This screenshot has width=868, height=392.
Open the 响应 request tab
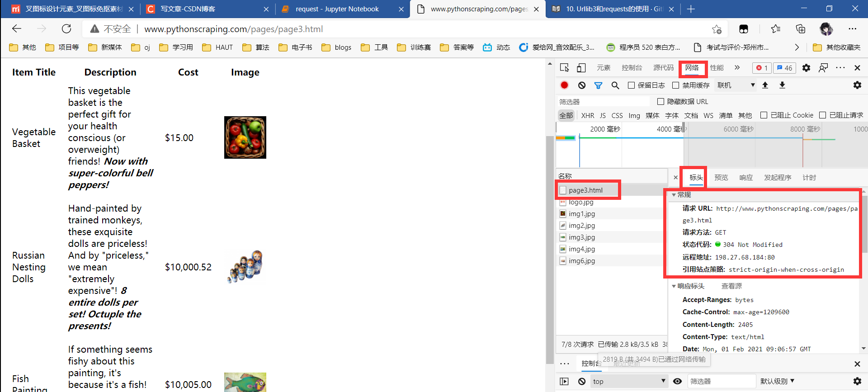tap(746, 178)
